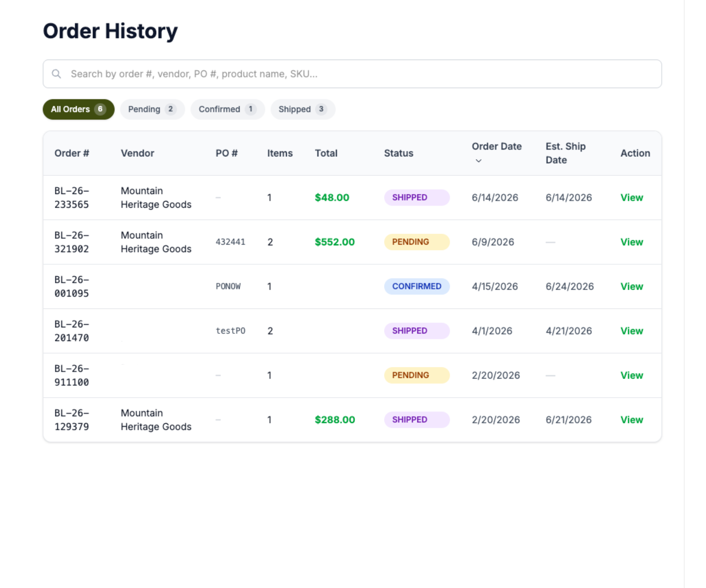Click the Order Date sort chevron
The image size is (706, 588).
pyautogui.click(x=479, y=161)
